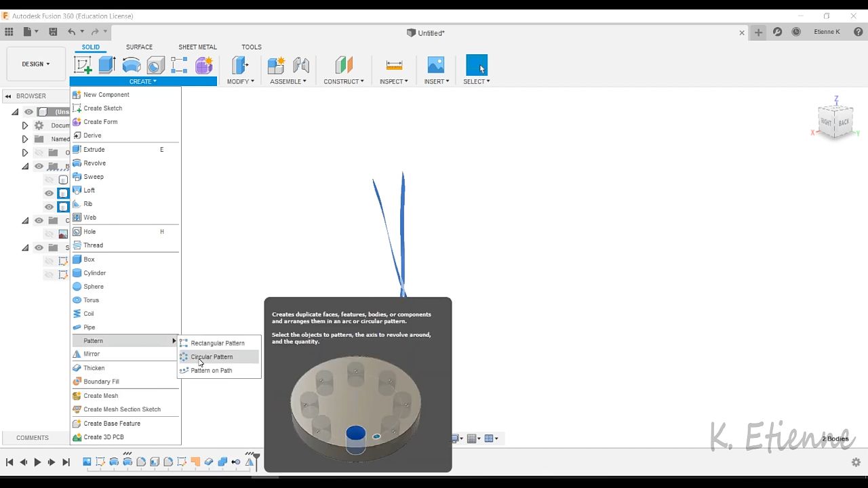The height and width of the screenshot is (488, 868).
Task: Show the hidden first body
Action: [x=49, y=180]
